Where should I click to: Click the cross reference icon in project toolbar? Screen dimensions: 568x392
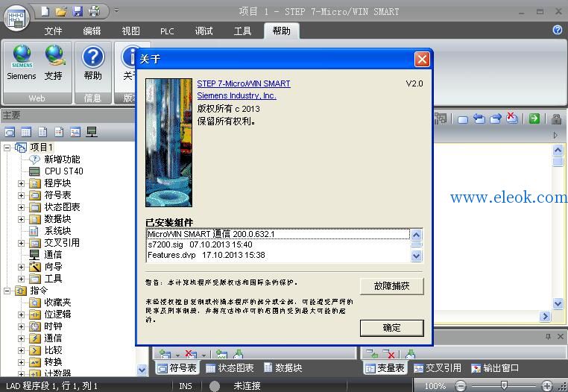pos(75,132)
